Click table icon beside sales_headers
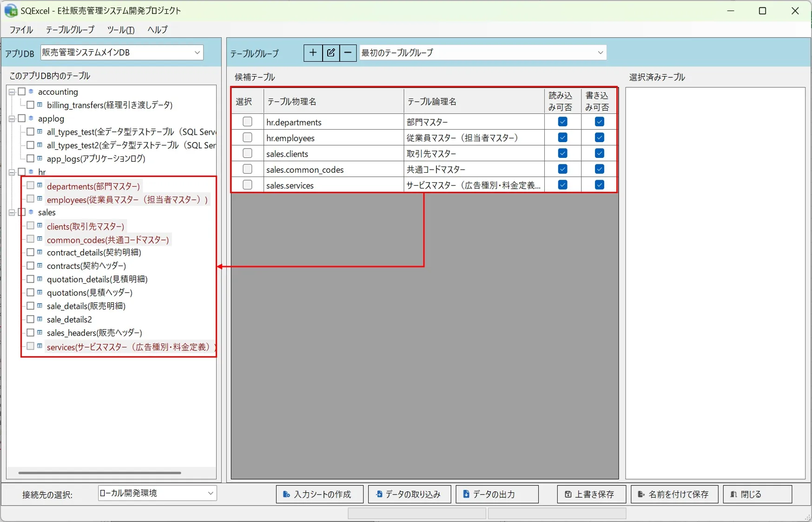The width and height of the screenshot is (812, 522). point(40,333)
